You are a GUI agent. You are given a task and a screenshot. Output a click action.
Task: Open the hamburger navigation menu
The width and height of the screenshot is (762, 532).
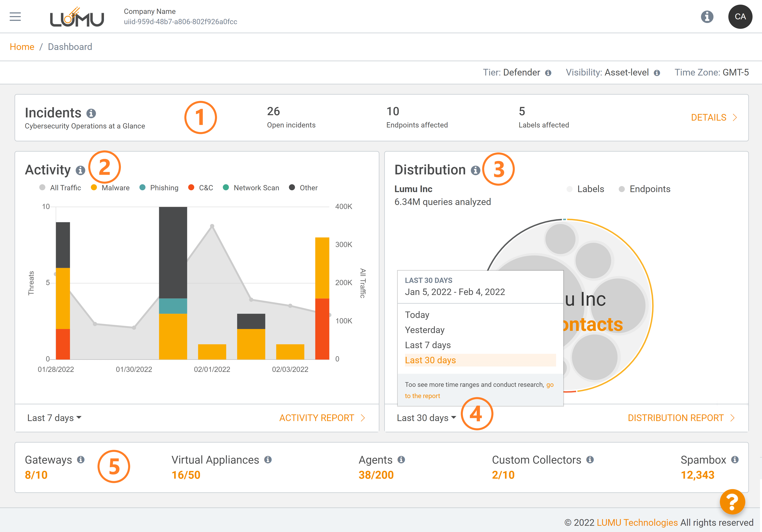(15, 17)
